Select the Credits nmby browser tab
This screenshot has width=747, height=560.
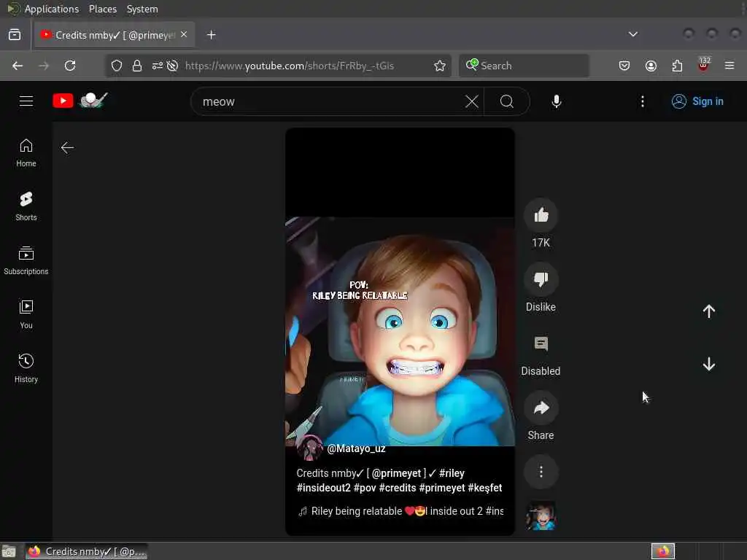click(115, 35)
